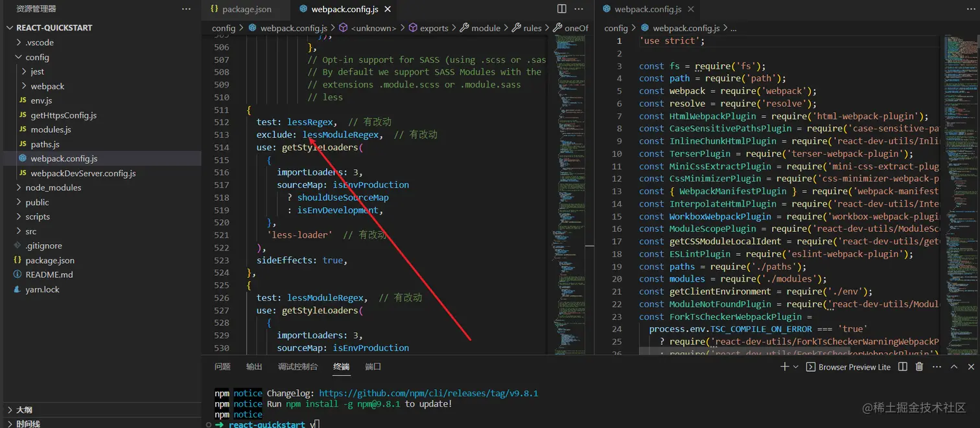Viewport: 980px width, 428px height.
Task: Click lessModuleRegex on line 513
Action: pyautogui.click(x=341, y=135)
